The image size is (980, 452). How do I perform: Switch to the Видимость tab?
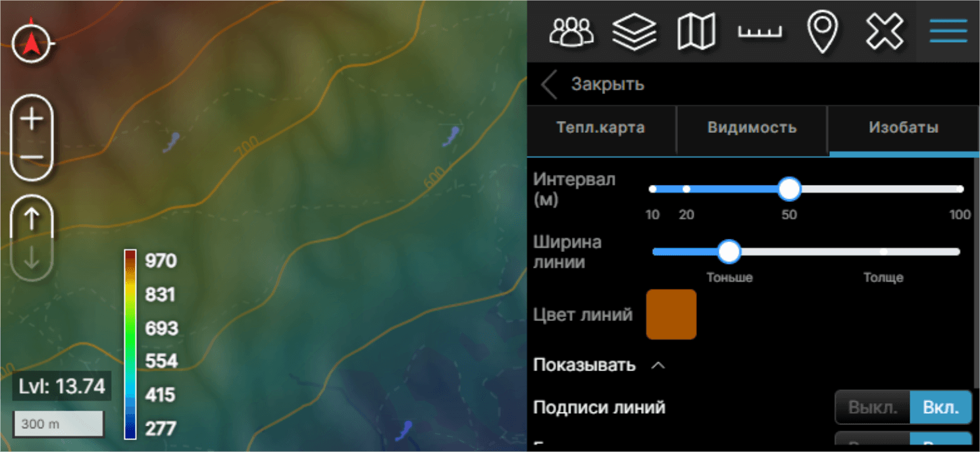752,128
